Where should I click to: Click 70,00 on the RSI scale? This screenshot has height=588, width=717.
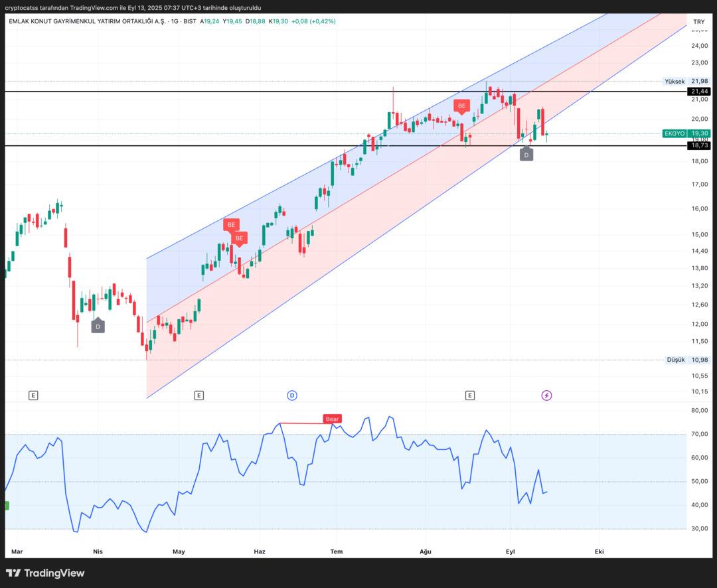pos(700,434)
